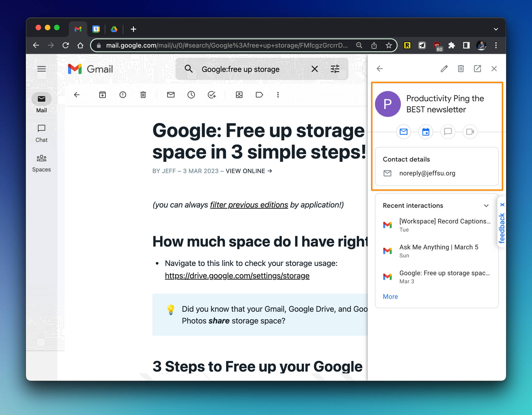Open a new browser tab
This screenshot has width=532, height=415.
click(134, 29)
